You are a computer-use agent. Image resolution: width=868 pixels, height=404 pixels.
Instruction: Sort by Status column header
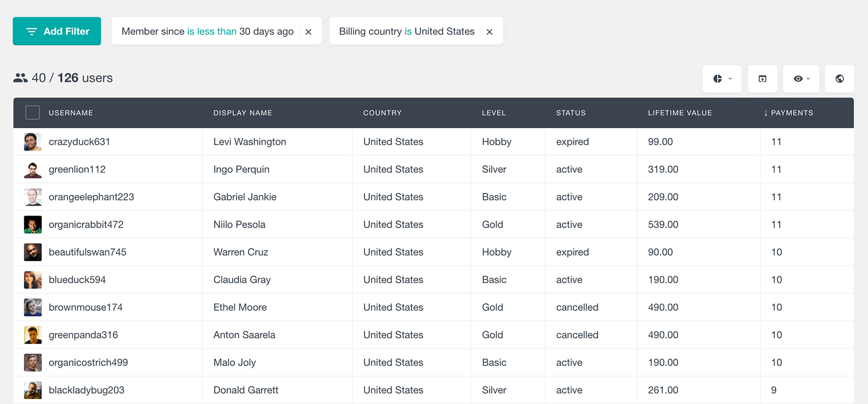571,113
